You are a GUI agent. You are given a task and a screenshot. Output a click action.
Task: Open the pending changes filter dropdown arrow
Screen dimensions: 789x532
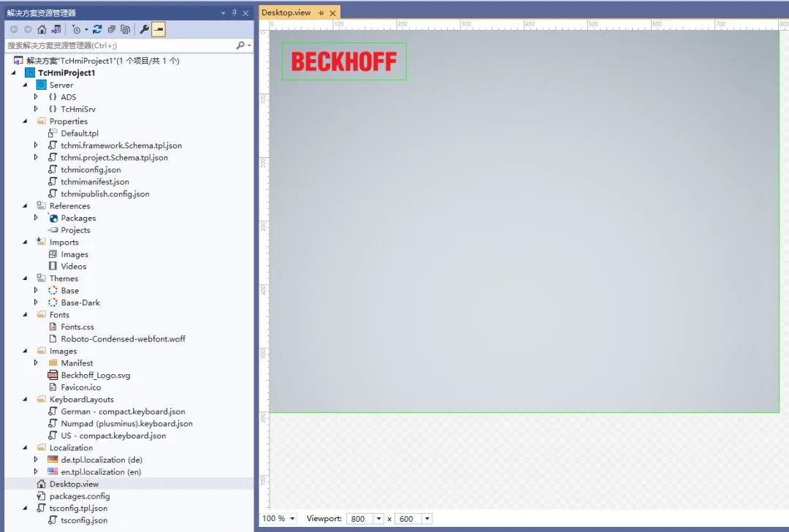(86, 30)
